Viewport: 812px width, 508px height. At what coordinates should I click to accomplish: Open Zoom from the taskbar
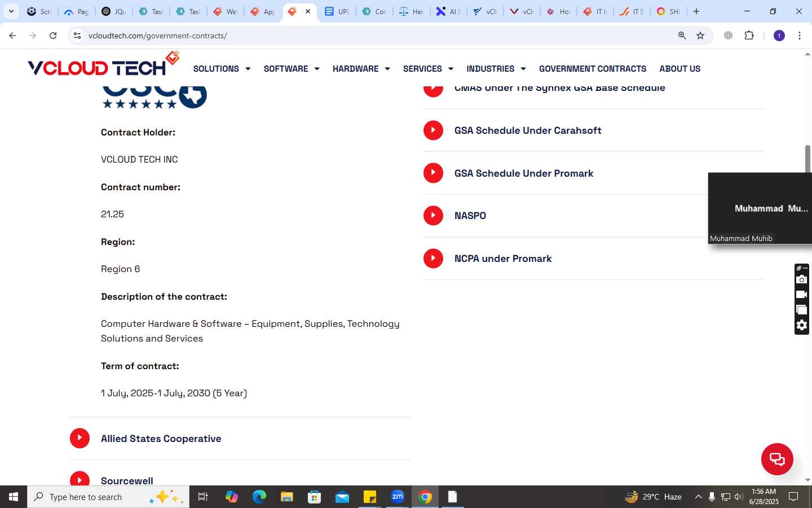click(398, 497)
